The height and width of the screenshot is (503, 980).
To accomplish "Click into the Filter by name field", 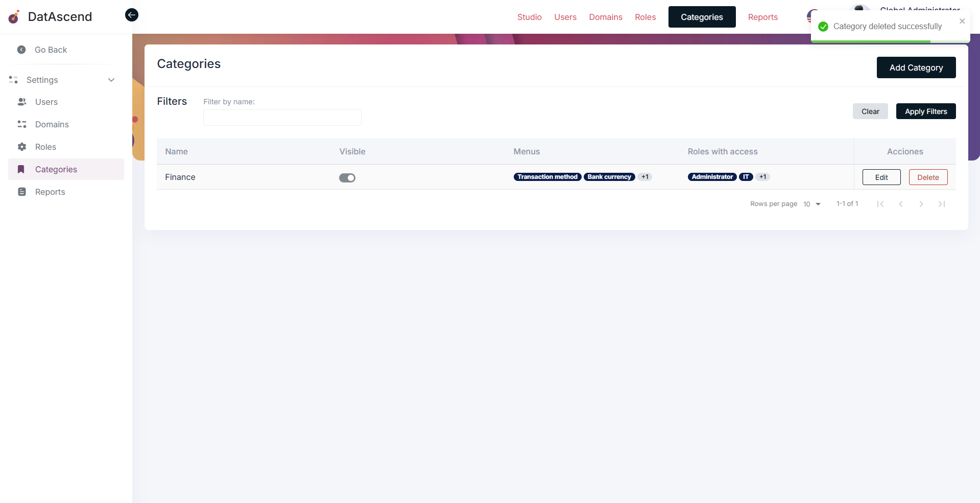I will point(282,118).
